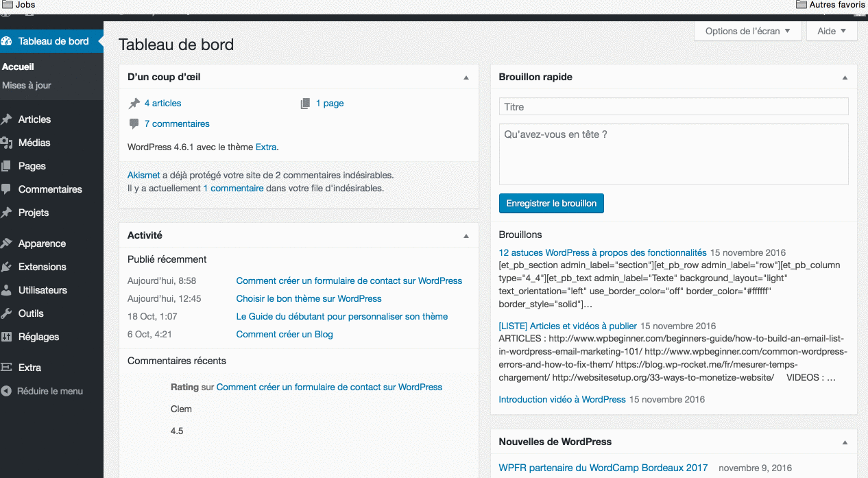
Task: Expand the Aide help dropdown
Action: (x=831, y=31)
